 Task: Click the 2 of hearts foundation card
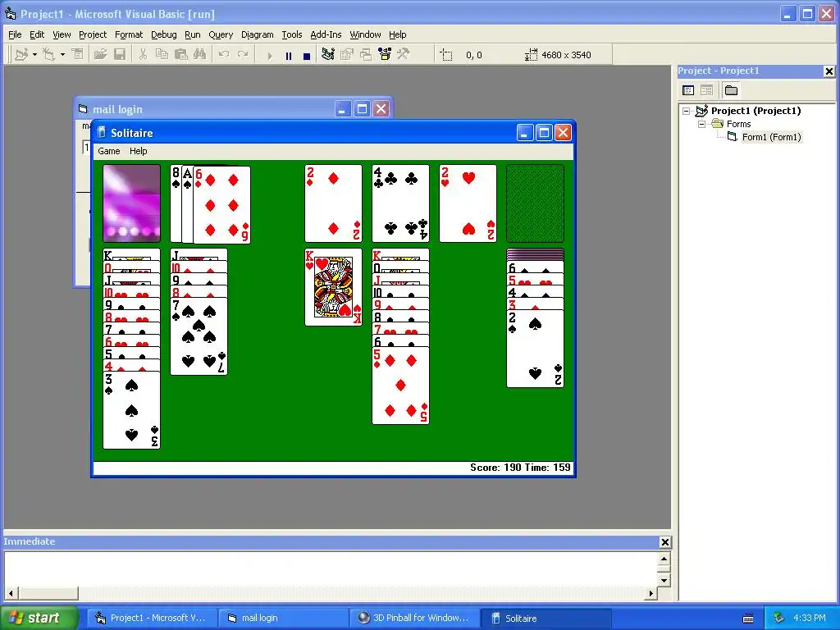coord(468,203)
